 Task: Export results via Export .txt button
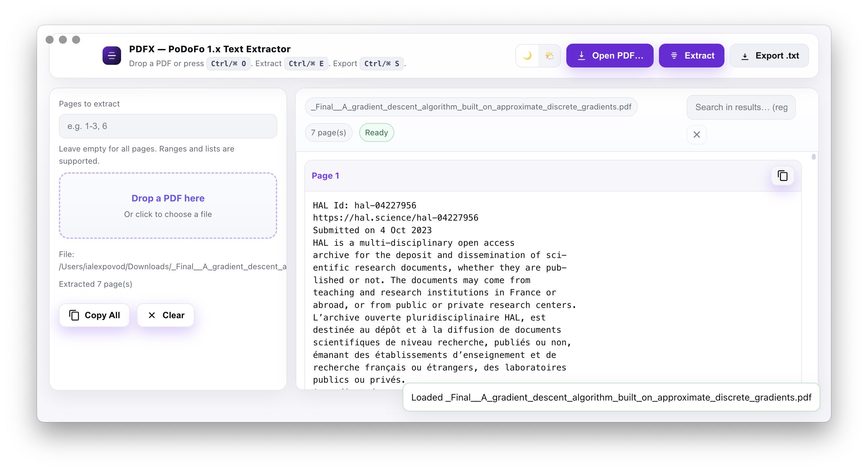(x=769, y=56)
